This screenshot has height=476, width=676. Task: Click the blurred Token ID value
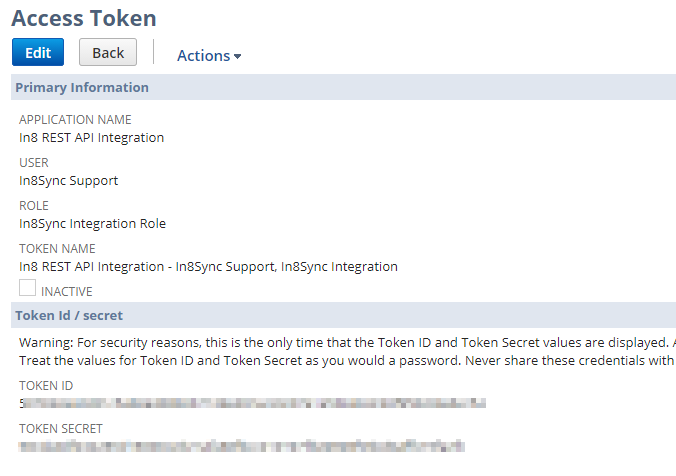click(252, 404)
